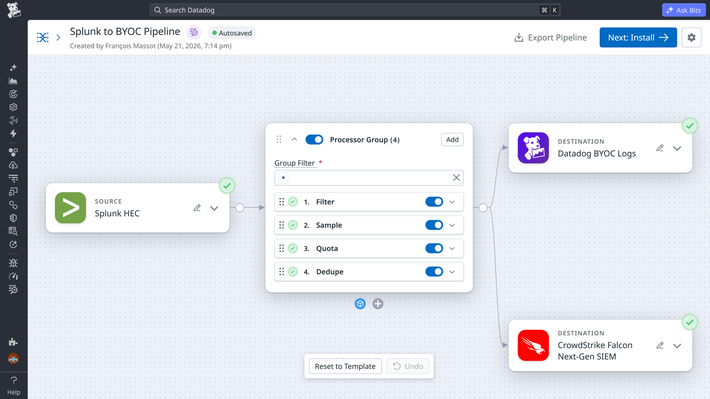Viewport: 710px width, 399px height.
Task: Click the Sample processor drag handle
Action: [x=282, y=225]
